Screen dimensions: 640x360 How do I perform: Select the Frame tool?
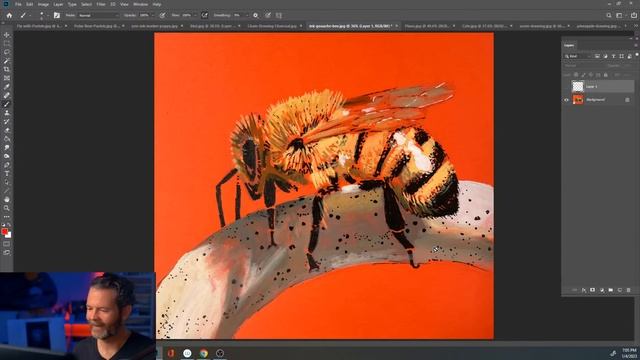[7, 78]
